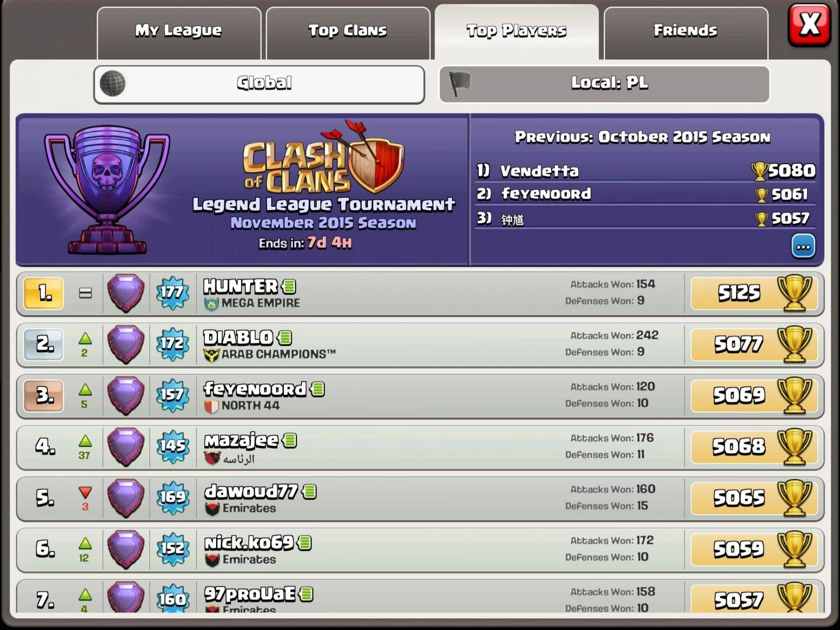Click the level 157 star badge for feyenoord
The image size is (840, 630).
172,395
